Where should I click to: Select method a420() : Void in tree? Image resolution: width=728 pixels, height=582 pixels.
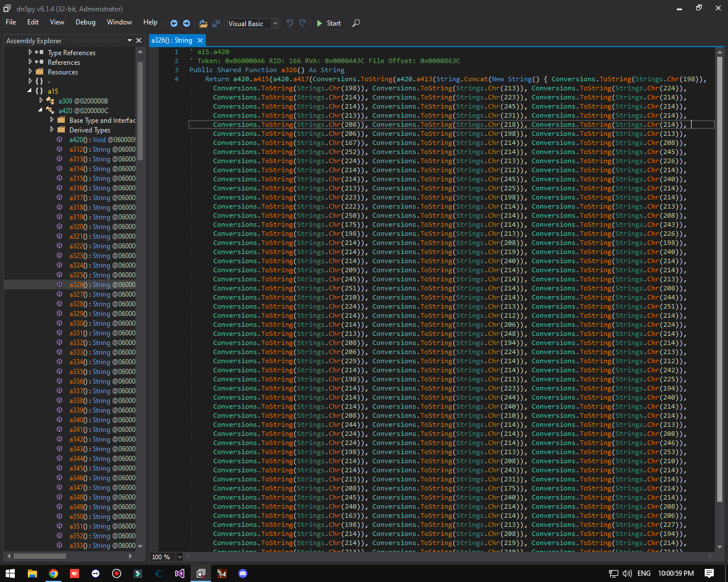pos(102,139)
